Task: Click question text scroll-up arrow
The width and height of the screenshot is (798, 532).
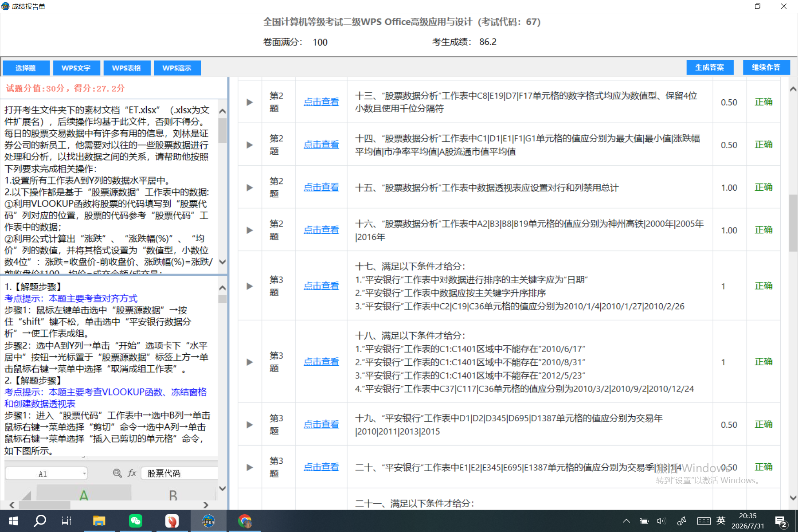Action: click(223, 111)
